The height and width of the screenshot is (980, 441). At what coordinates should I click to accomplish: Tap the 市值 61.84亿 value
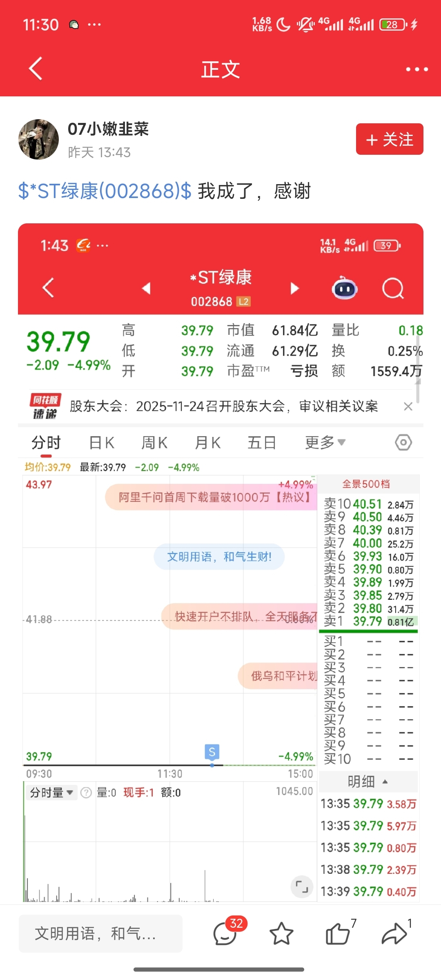click(x=295, y=330)
